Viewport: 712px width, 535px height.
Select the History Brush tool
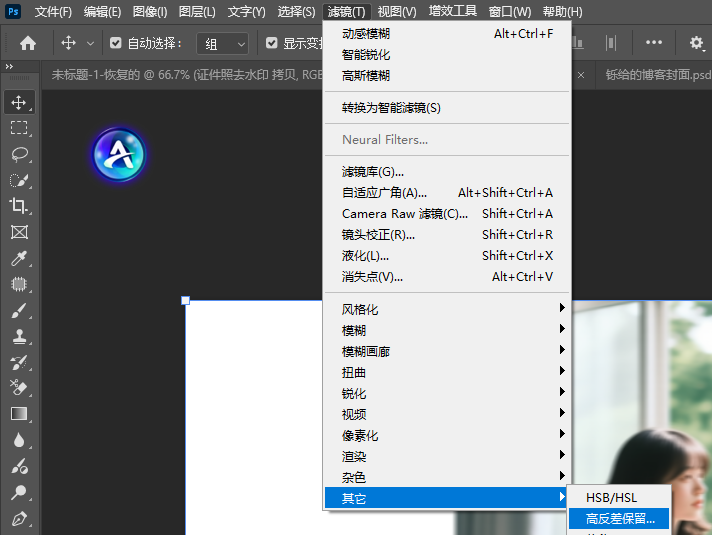click(19, 362)
